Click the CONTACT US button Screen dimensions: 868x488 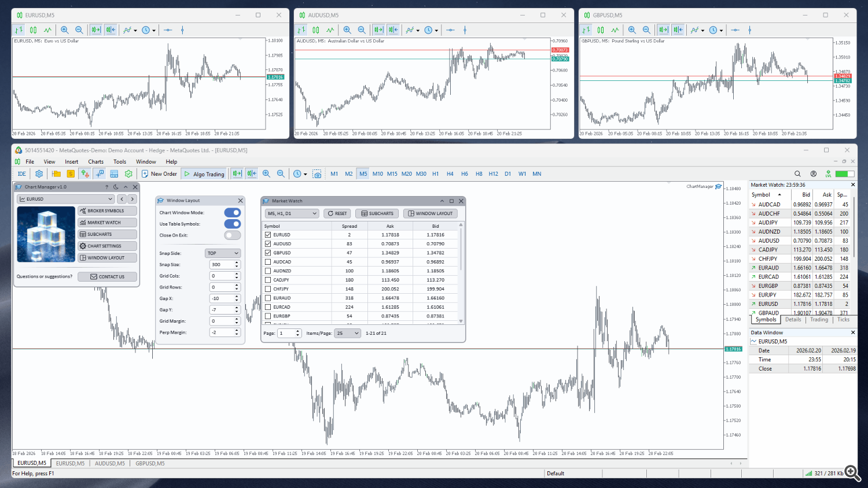108,277
